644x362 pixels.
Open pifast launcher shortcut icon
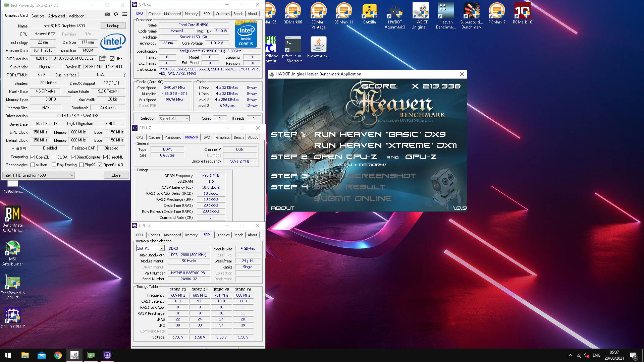click(x=293, y=50)
